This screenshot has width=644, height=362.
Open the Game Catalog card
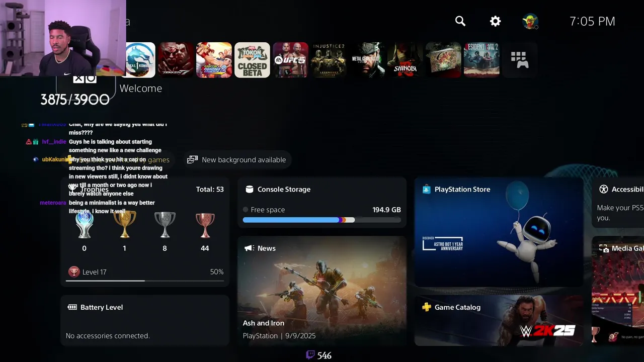(499, 321)
